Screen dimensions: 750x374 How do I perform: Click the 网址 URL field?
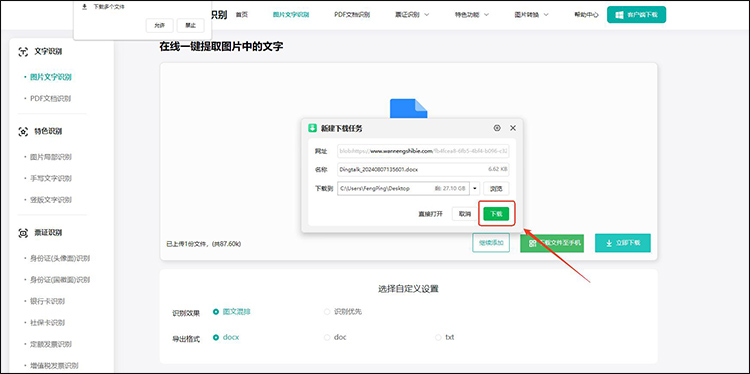point(423,151)
